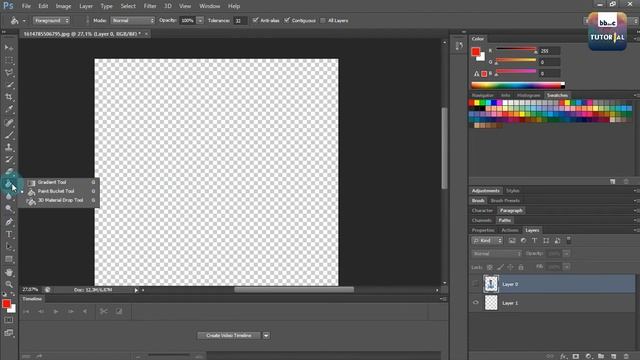Select the Pen tool
Viewport: 640px width, 360px height.
[9, 222]
